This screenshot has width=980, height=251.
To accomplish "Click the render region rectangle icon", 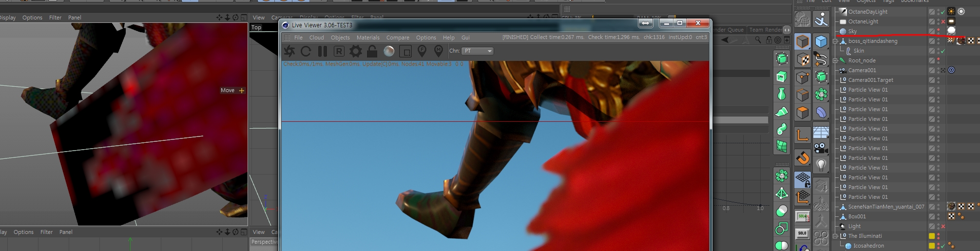I will pyautogui.click(x=405, y=51).
